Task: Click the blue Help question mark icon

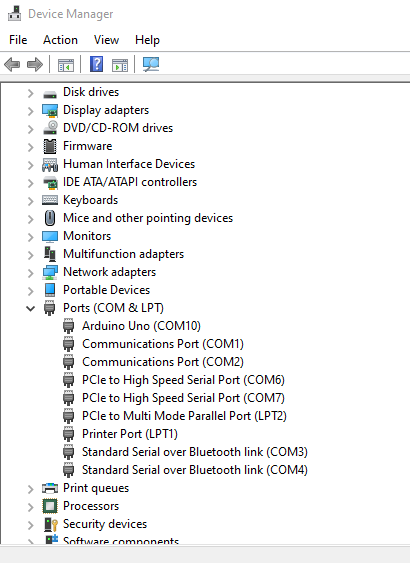Action: tap(96, 64)
